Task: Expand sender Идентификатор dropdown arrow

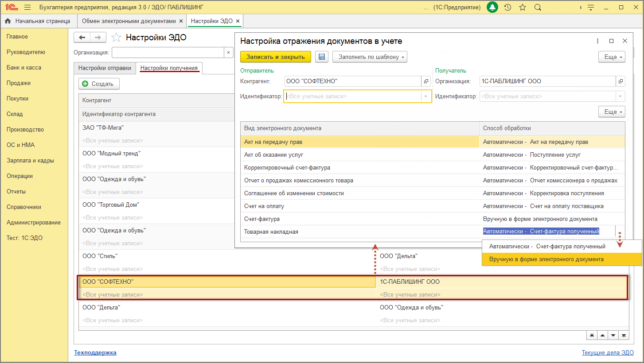Action: (x=426, y=96)
